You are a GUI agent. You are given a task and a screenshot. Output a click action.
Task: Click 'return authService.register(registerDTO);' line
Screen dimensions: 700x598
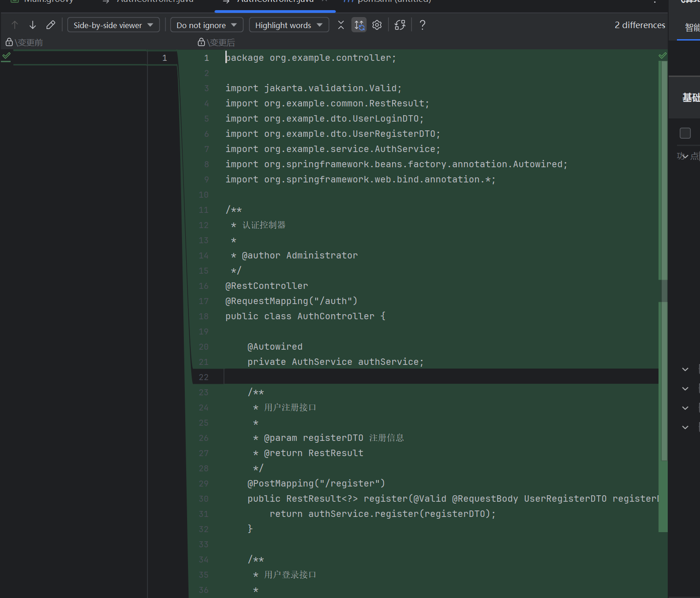click(x=382, y=514)
